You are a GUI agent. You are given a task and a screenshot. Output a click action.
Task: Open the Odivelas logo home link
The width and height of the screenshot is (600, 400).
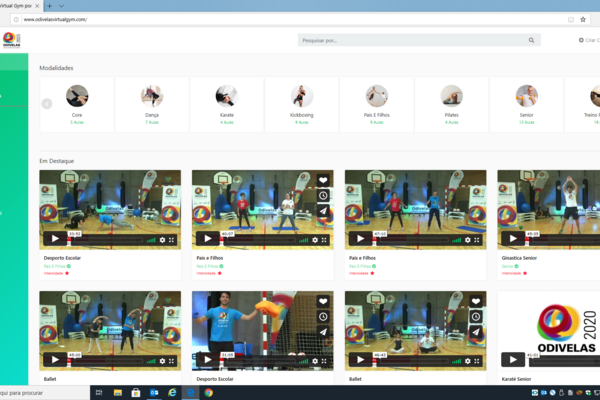click(x=10, y=40)
